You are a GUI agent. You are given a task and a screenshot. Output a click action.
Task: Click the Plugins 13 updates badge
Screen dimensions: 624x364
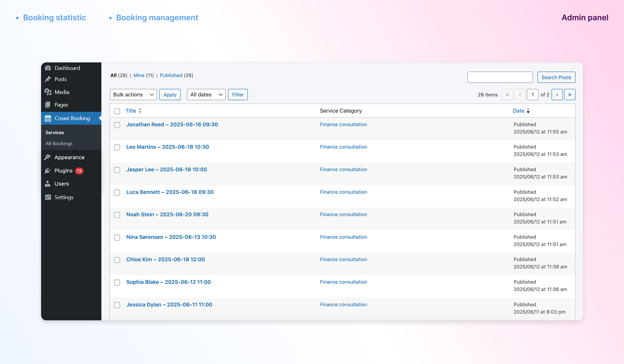coord(79,171)
